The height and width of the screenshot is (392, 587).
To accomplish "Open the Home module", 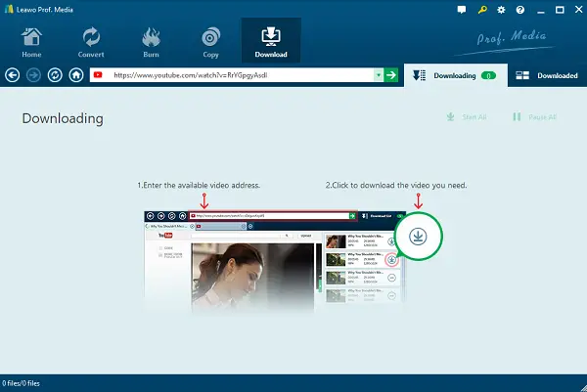I will tap(31, 42).
